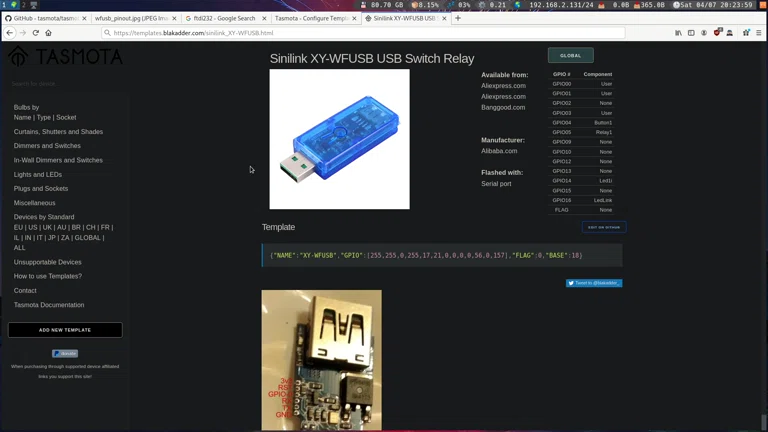Open Plugs and Sockets category

[41, 189]
